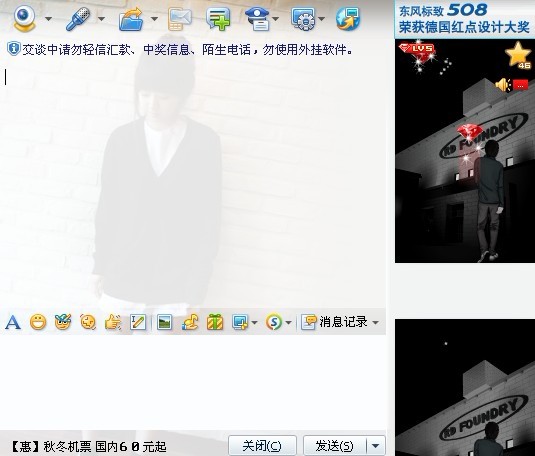Screen dimensions: 535x456
Task: Expand the send file dropdown arrow
Action: pos(155,19)
